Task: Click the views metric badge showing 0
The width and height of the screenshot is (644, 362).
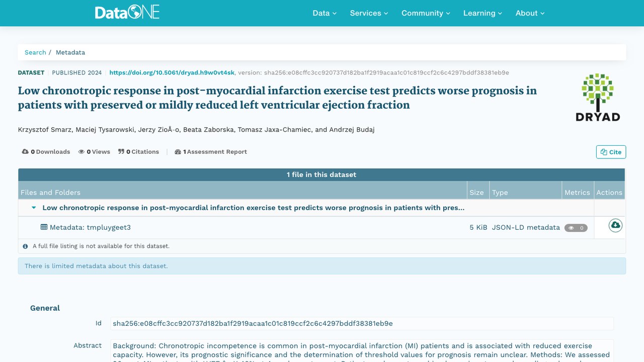Action: 576,228
